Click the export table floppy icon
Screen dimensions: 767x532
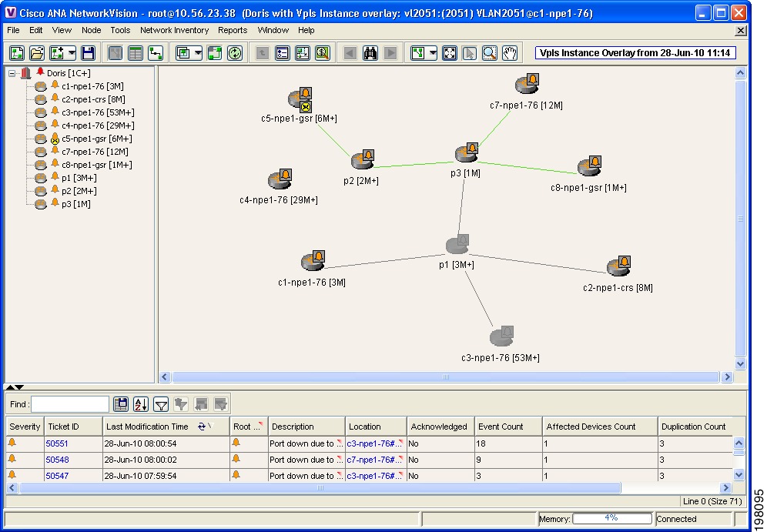120,404
